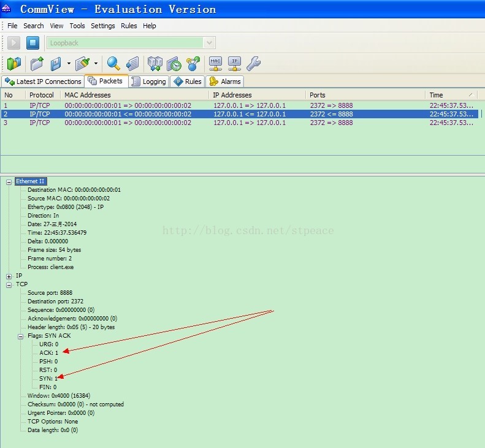This screenshot has width=485, height=448.
Task: Switch to the Alarms tab
Action: point(225,82)
